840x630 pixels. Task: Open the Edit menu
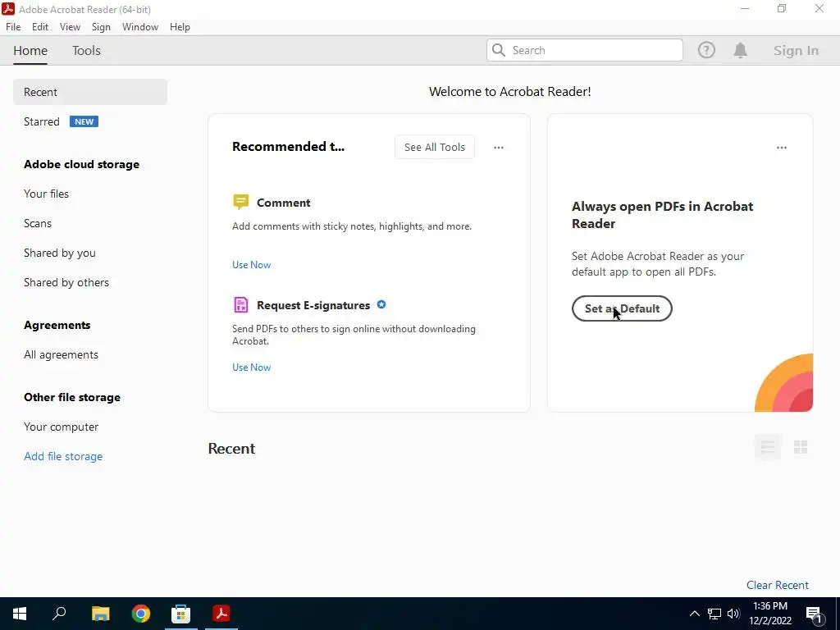pyautogui.click(x=39, y=27)
